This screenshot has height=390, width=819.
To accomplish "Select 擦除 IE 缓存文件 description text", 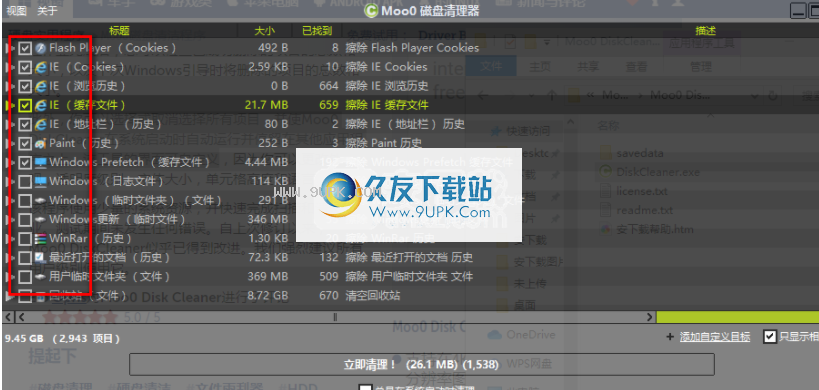I will (x=387, y=105).
